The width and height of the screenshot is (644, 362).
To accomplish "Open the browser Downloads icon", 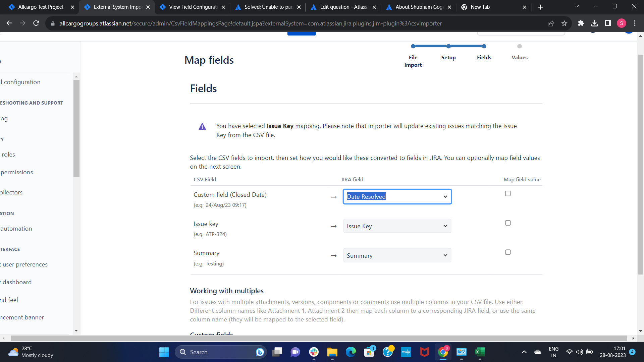I will pos(595,23).
